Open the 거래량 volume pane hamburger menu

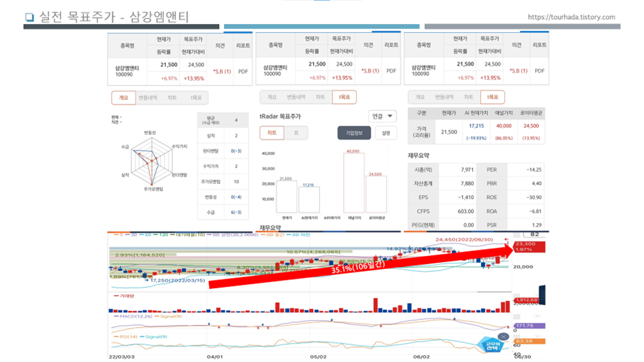517,296
